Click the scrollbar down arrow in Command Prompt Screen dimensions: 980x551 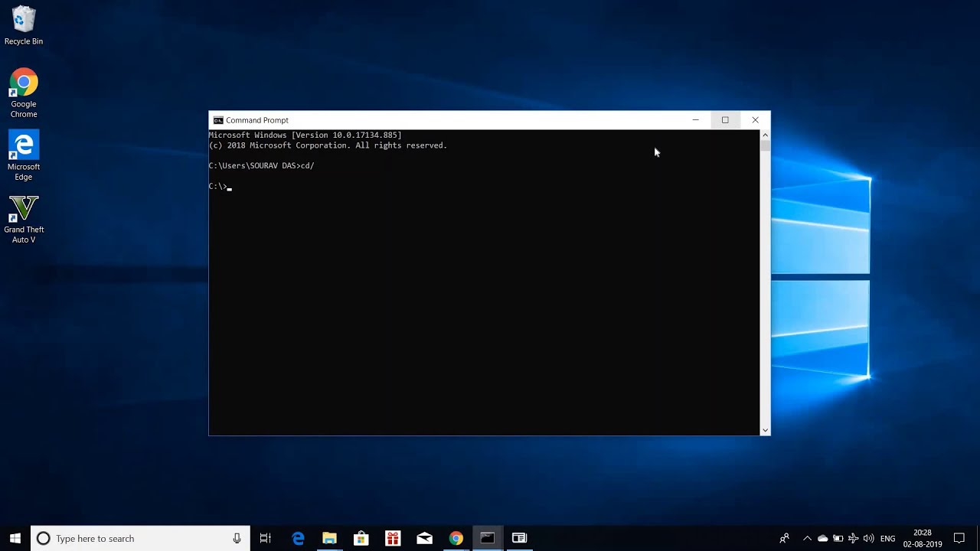point(765,430)
